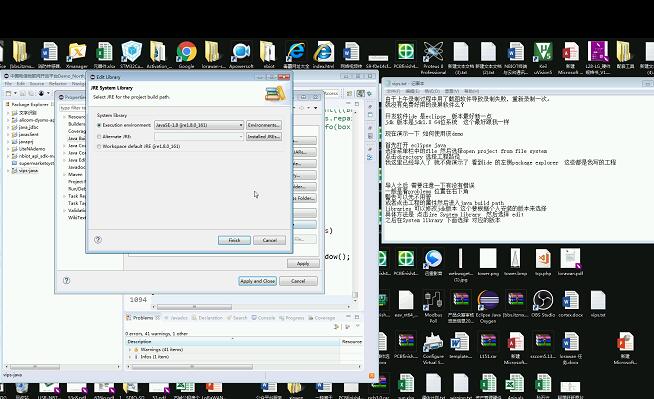Select Builders in the Properties tree
Viewport: 654px width, 399px height.
tap(77, 124)
